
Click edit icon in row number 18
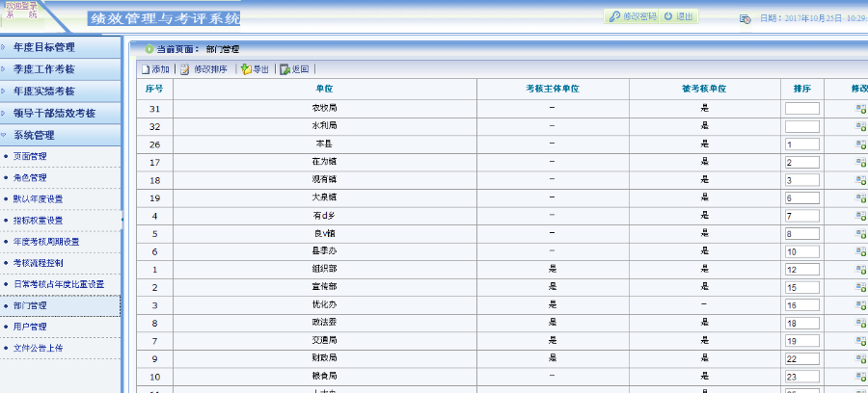coord(860,180)
